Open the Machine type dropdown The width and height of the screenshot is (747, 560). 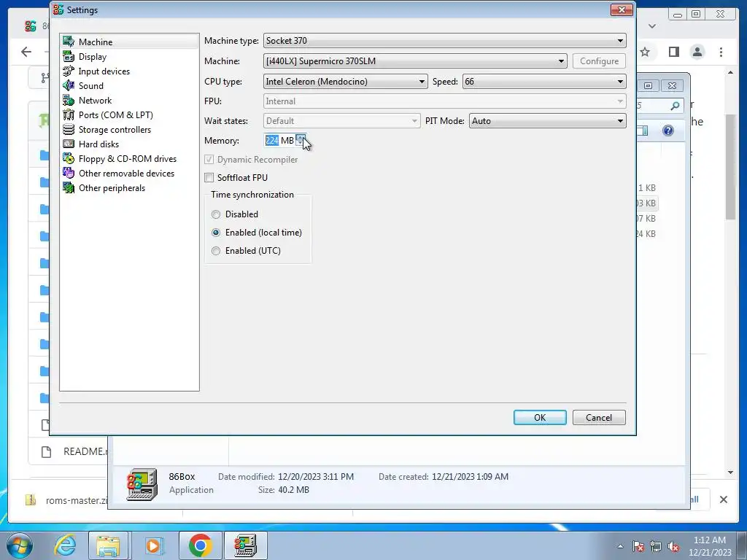pyautogui.click(x=444, y=41)
